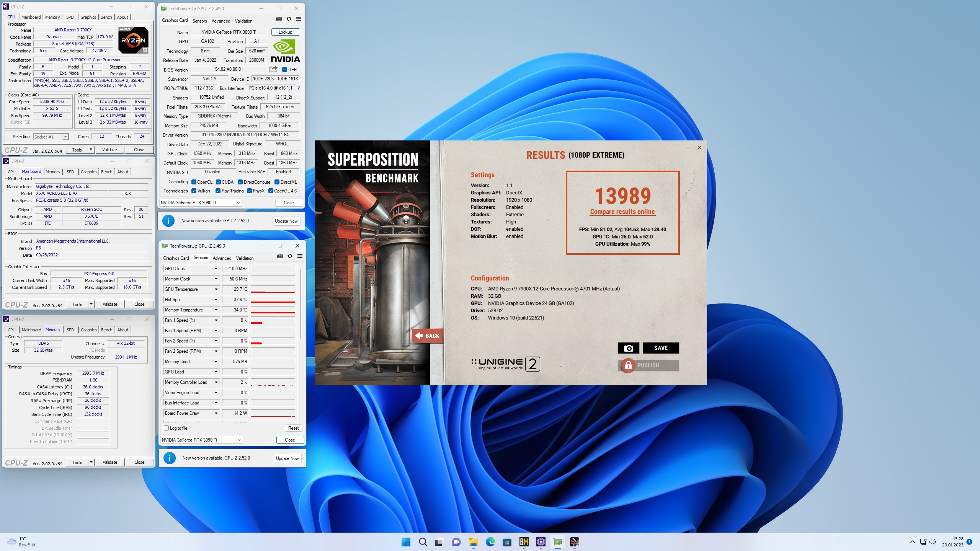
Task: Refresh GPU-Z Graphics Card window
Action: (x=289, y=19)
